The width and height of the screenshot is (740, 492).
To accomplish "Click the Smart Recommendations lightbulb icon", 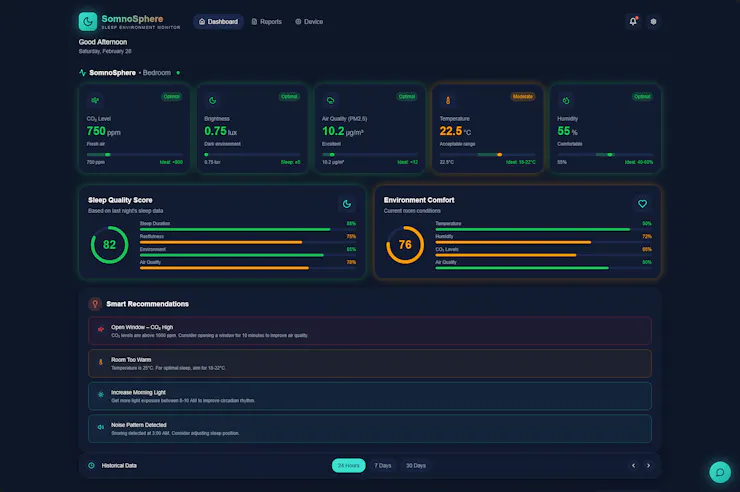I will pyautogui.click(x=95, y=304).
